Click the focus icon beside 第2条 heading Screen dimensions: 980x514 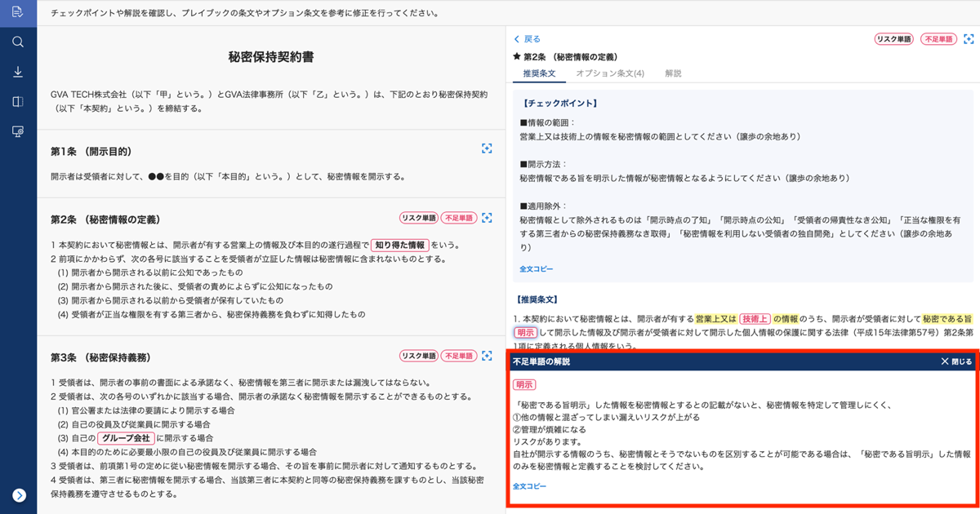pyautogui.click(x=487, y=218)
